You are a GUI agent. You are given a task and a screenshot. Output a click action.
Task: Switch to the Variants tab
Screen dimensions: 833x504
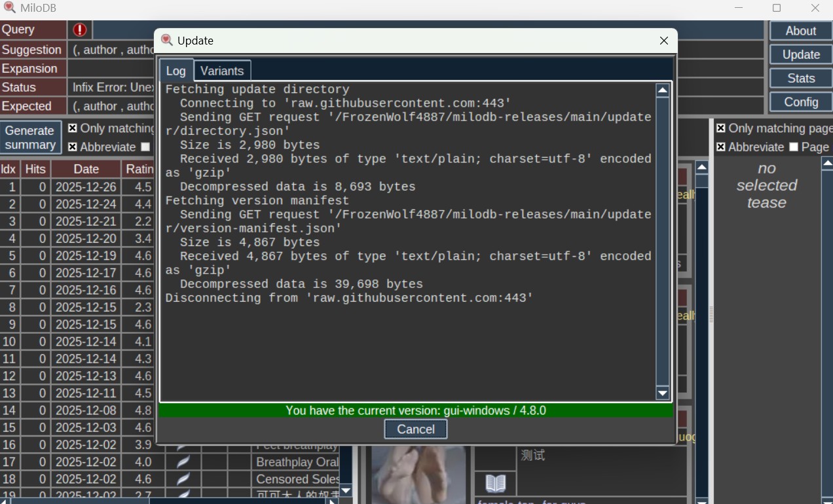coord(222,71)
